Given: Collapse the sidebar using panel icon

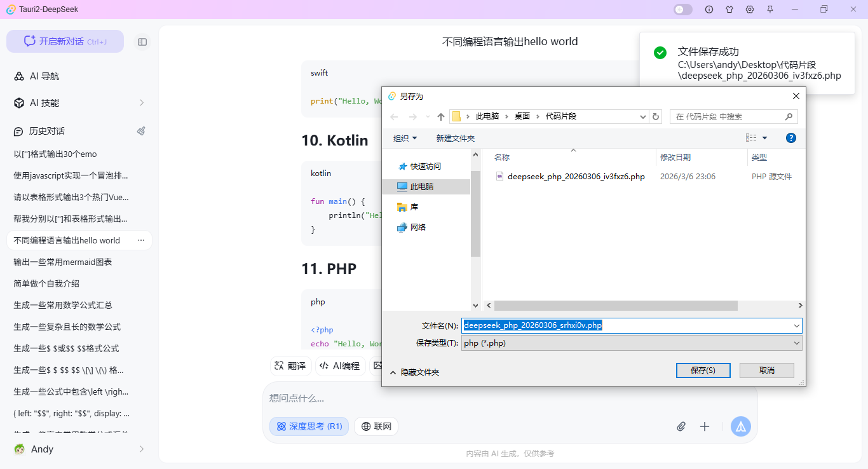Looking at the screenshot, I should [142, 41].
